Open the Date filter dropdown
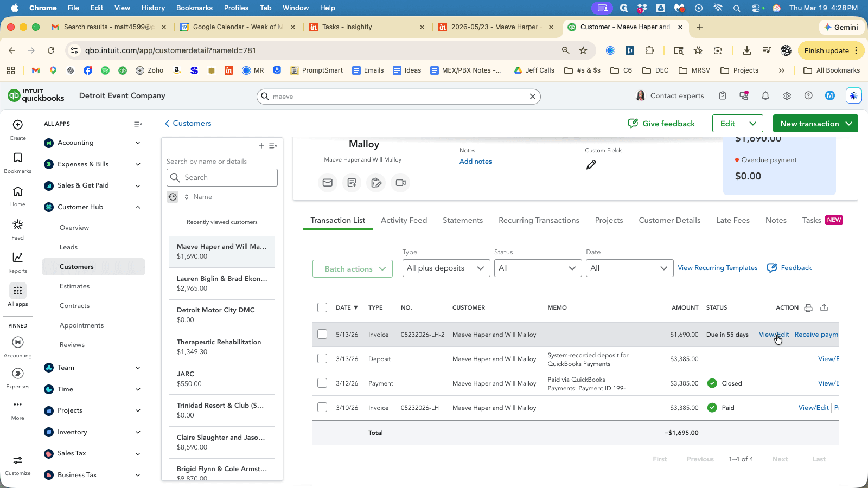 (x=629, y=268)
